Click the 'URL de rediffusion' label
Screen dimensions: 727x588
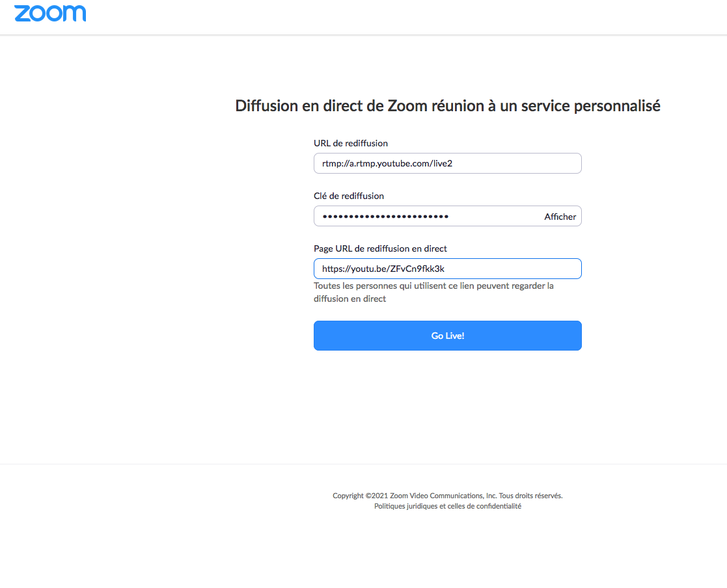point(351,143)
